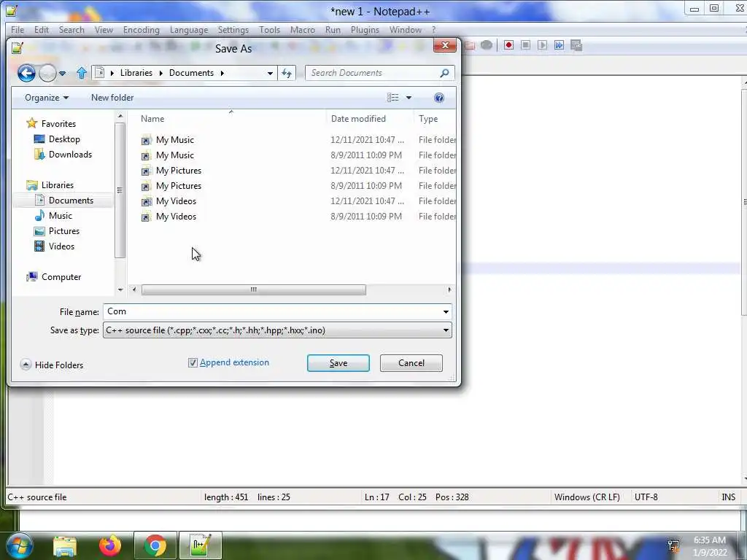Image resolution: width=747 pixels, height=560 pixels.
Task: Expand the arrow between Libraries and Documents
Action: (x=160, y=73)
